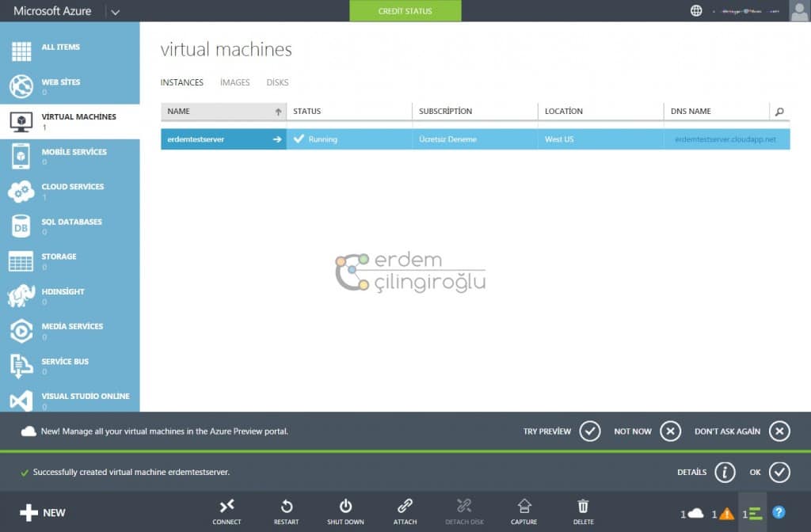Open erdemtestserver via its arrow
Viewport: 811px width, 532px height.
click(x=277, y=139)
